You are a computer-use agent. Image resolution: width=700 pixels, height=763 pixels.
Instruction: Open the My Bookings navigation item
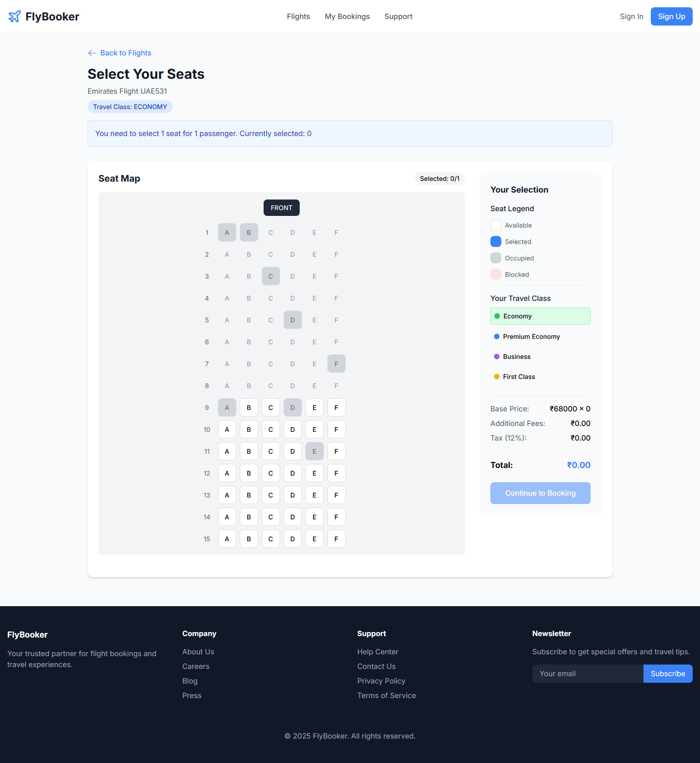click(347, 16)
